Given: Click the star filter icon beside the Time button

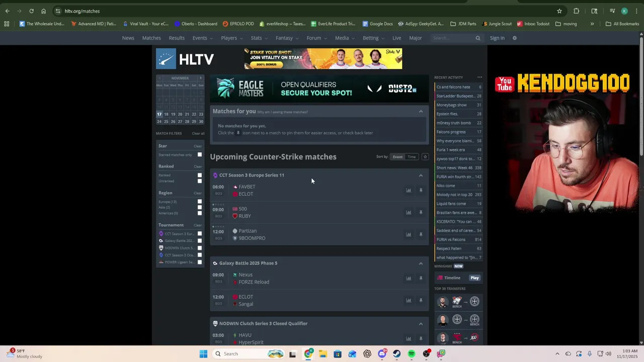Looking at the screenshot, I should (425, 157).
